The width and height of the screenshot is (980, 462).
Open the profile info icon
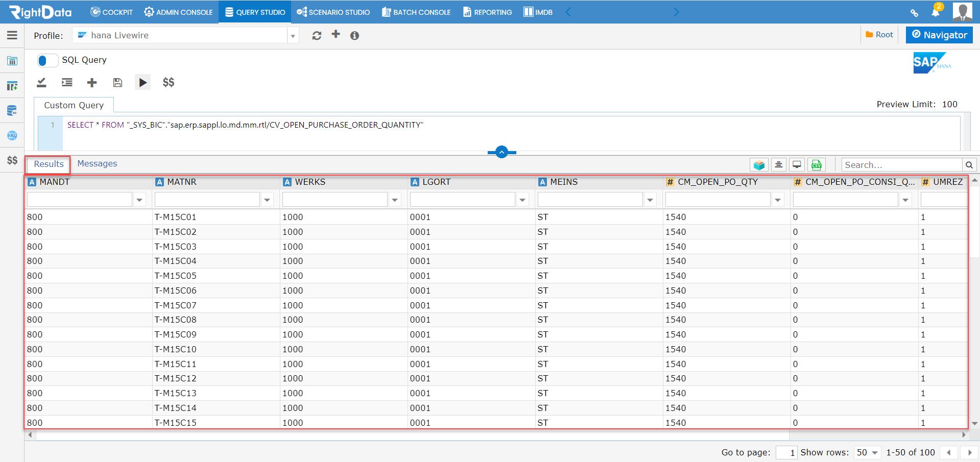[354, 35]
